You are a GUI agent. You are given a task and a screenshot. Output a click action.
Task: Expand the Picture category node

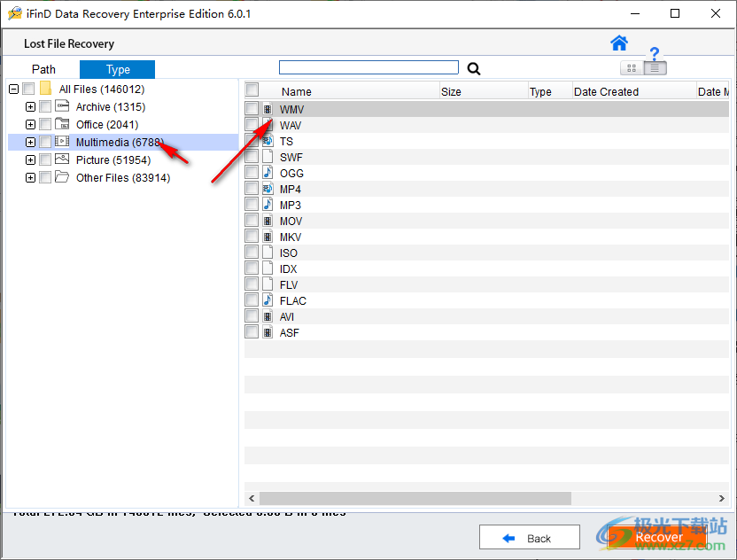pyautogui.click(x=30, y=159)
